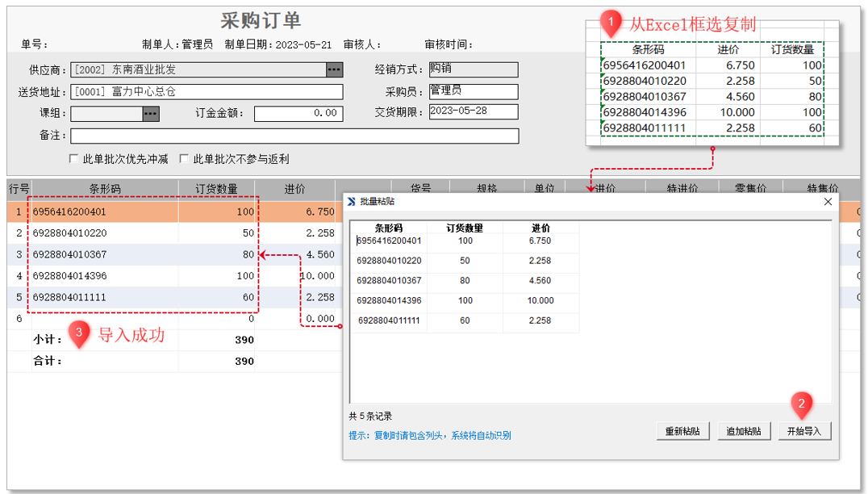Screen dimensions: 868x494
Task: Select order row barcode 6928804010220
Action: point(69,233)
